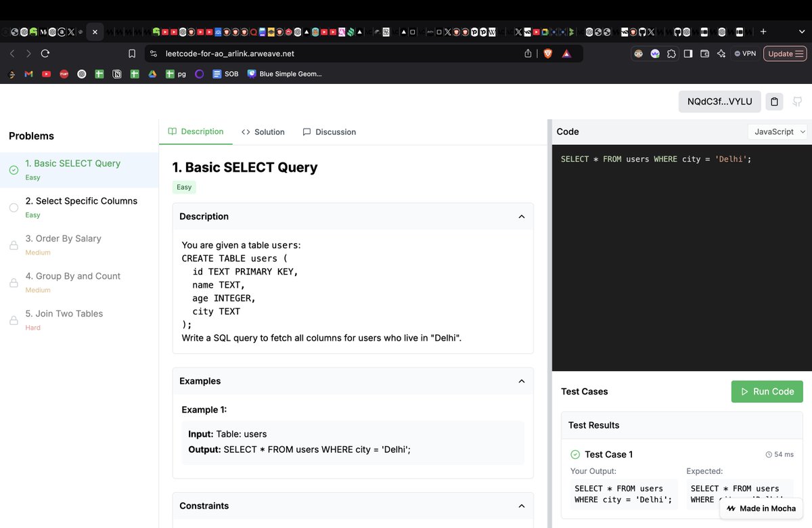Select problem 2. Select Specific Columns
This screenshot has width=812, height=528.
coord(79,207)
